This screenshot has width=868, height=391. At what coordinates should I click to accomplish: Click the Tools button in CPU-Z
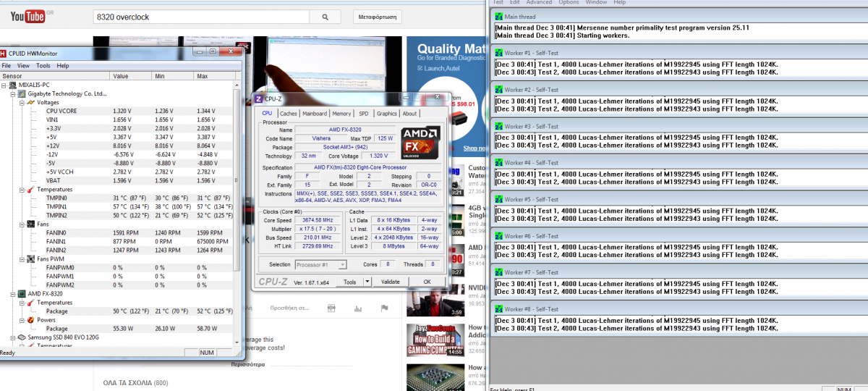pos(350,282)
